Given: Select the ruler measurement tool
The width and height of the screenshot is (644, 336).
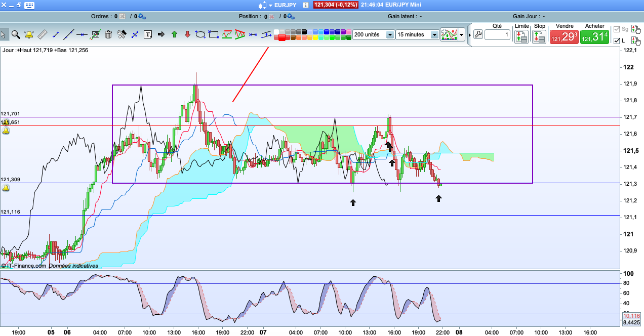Looking at the screenshot, I should tap(43, 34).
